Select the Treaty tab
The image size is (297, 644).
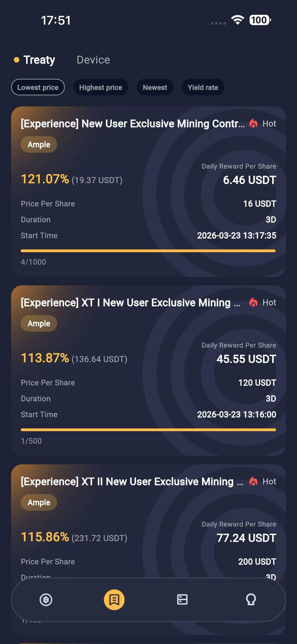coord(39,60)
